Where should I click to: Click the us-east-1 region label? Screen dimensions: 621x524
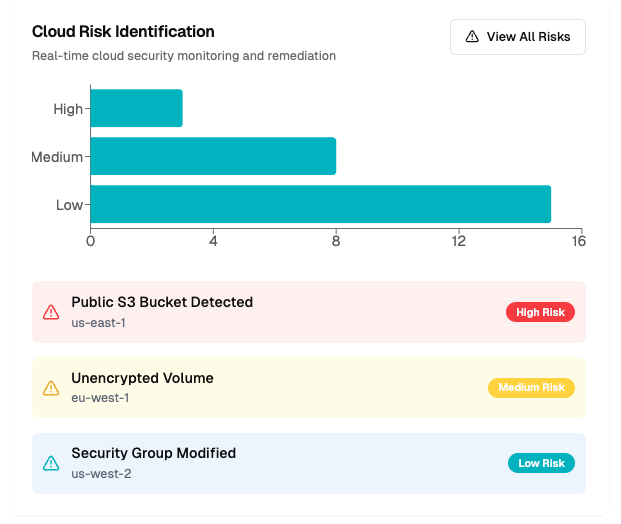pyautogui.click(x=98, y=323)
